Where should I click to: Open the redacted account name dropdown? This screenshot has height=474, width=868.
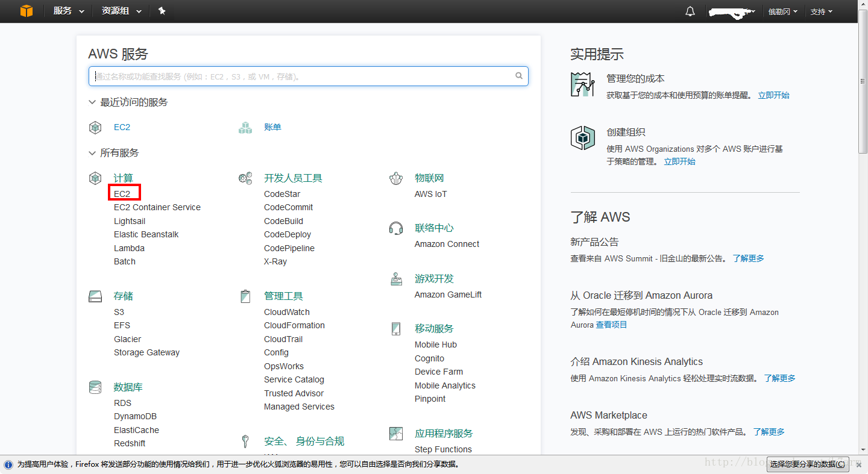(732, 11)
